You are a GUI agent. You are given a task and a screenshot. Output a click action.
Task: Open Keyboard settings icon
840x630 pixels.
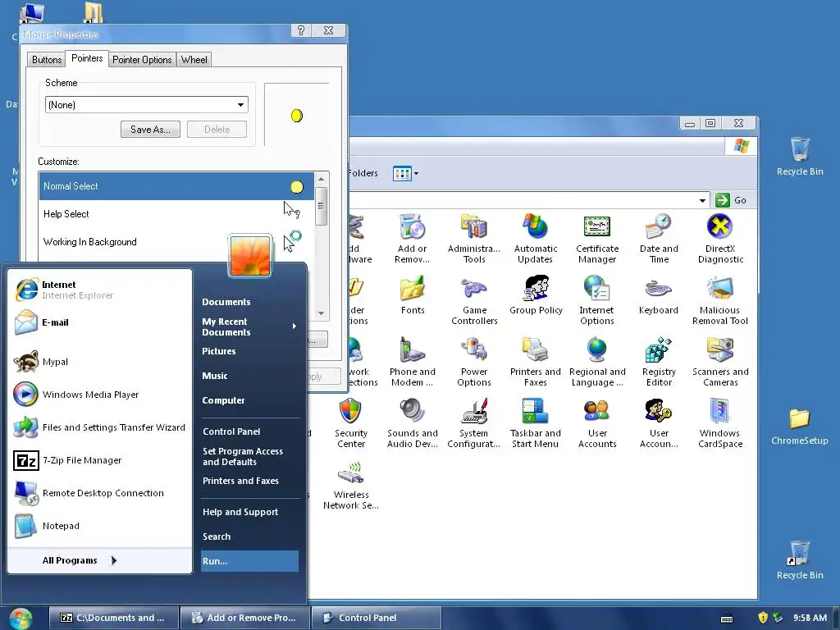coord(659,295)
